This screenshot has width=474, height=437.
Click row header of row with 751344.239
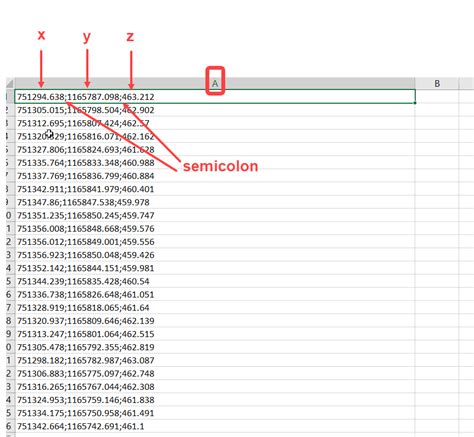coord(10,281)
